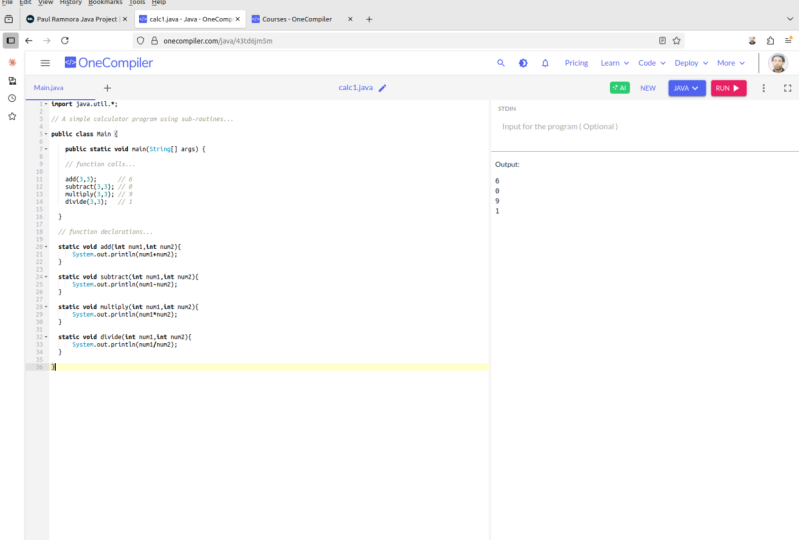
Task: Open the green AI assistant button
Action: (620, 88)
